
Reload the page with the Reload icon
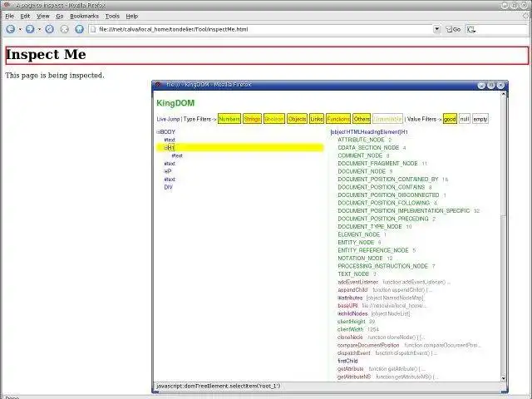50,29
